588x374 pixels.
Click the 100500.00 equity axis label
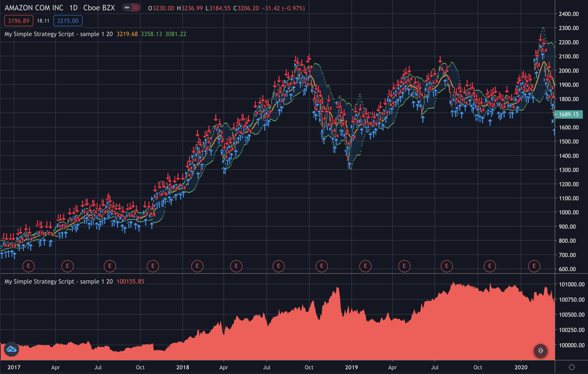pos(572,315)
